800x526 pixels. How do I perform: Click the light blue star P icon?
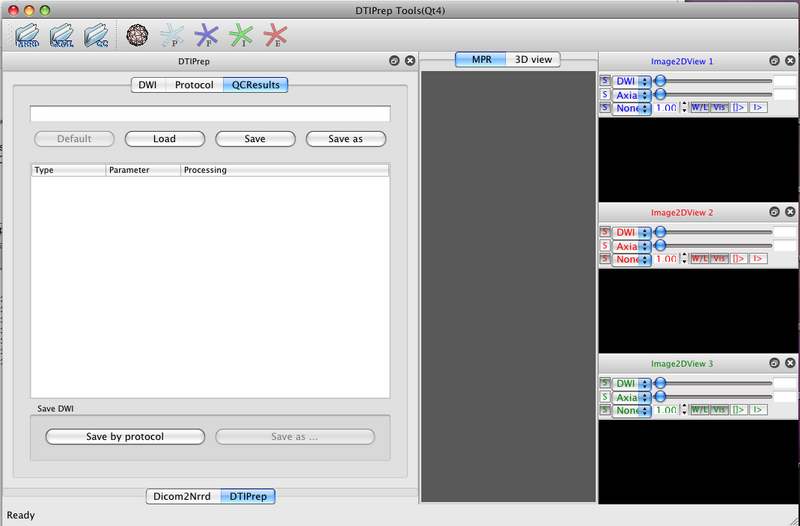(x=171, y=37)
